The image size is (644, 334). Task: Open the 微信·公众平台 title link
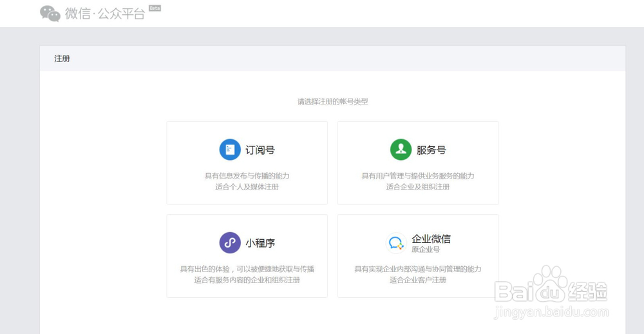(x=105, y=13)
